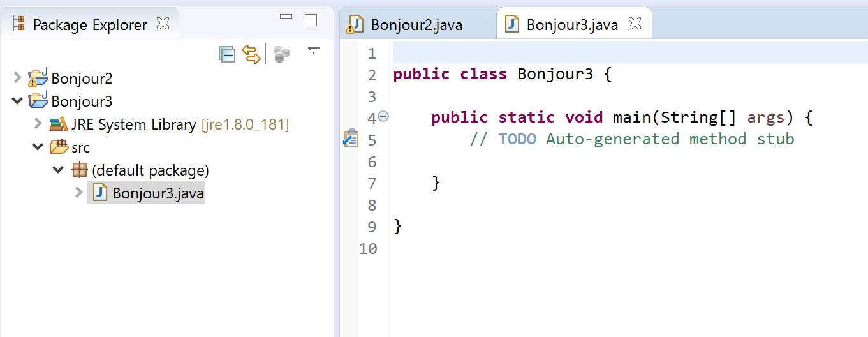Toggle Link with Editor arrows icon
This screenshot has height=337, width=868.
(x=251, y=55)
